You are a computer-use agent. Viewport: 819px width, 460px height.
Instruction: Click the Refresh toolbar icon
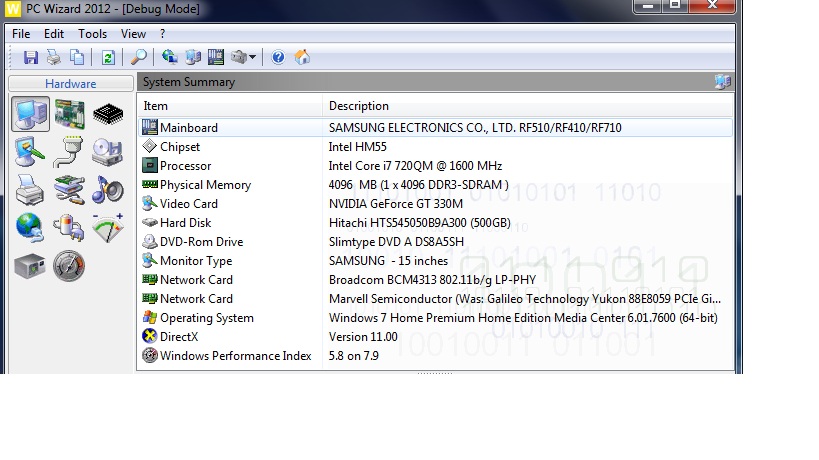tap(108, 57)
